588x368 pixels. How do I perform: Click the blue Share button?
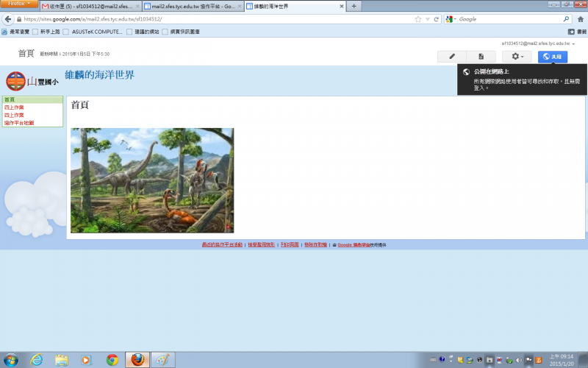553,57
